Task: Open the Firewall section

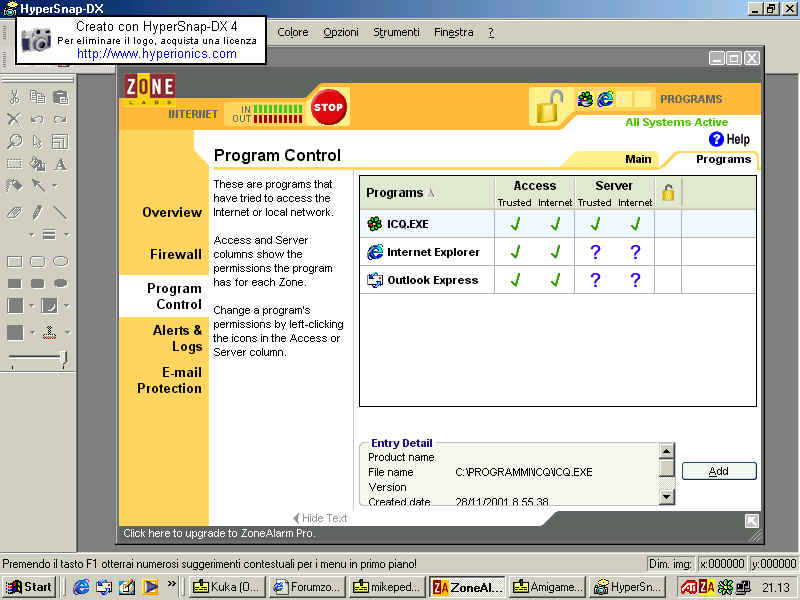Action: [x=176, y=254]
